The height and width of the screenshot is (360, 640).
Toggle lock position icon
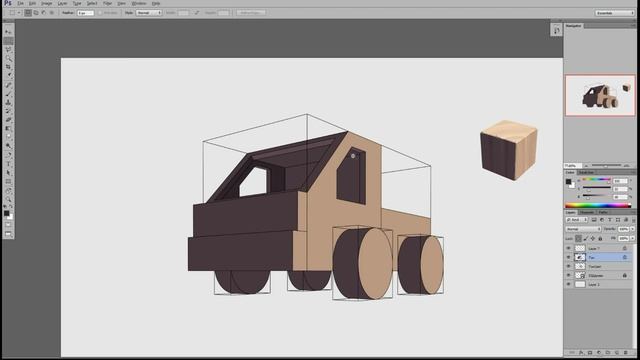(x=593, y=238)
